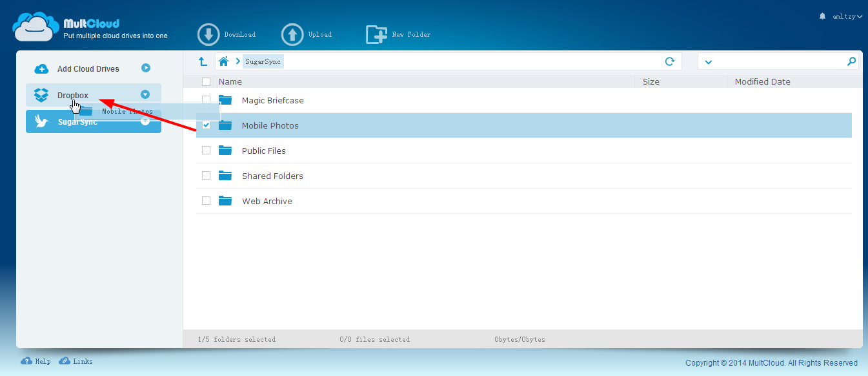Click the Web Archive folder icon
Screen dimensions: 868x376
225,200
